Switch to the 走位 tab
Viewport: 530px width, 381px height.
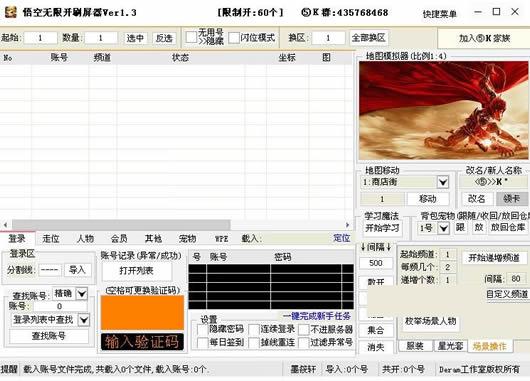point(51,239)
